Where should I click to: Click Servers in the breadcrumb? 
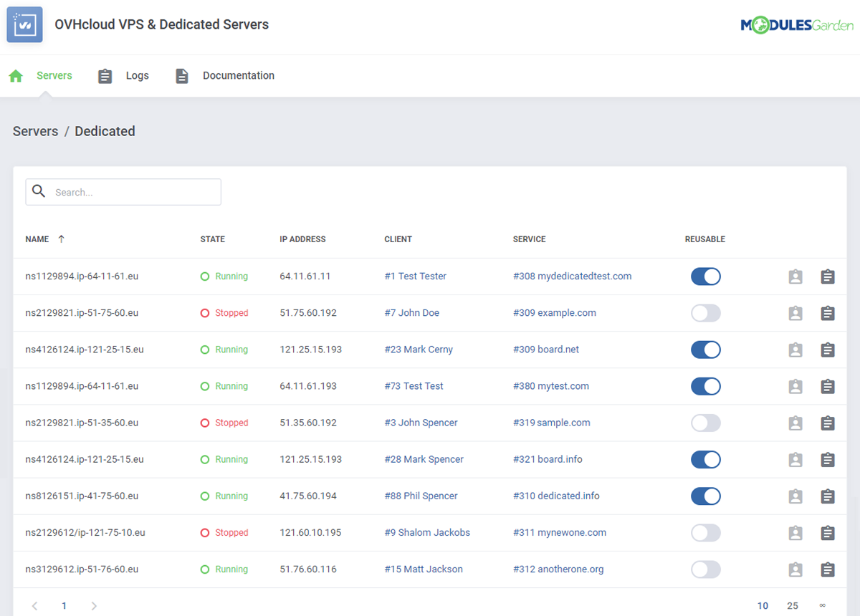click(x=36, y=131)
